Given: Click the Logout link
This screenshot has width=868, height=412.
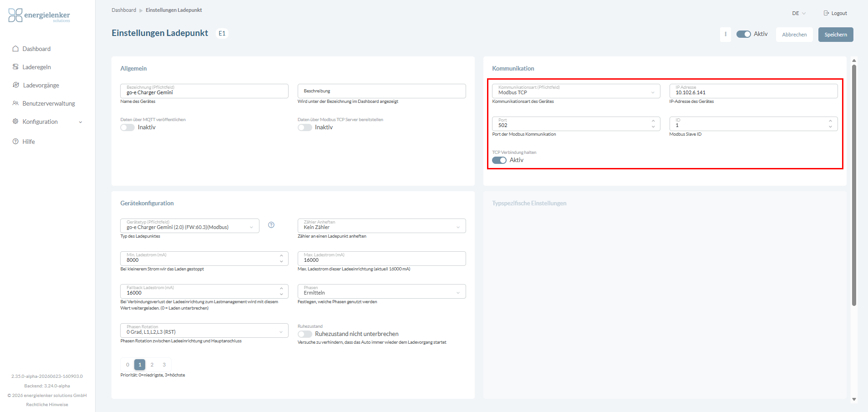Looking at the screenshot, I should pos(835,13).
